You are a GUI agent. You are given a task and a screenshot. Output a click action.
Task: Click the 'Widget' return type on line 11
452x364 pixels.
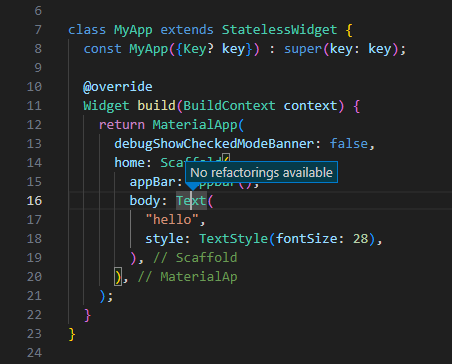pos(106,106)
